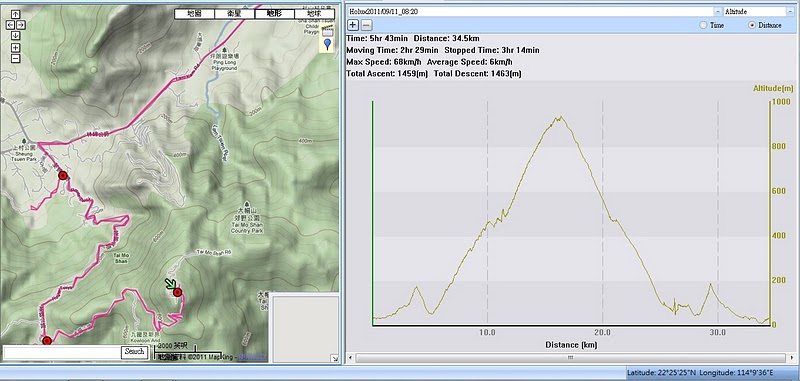Image resolution: width=800 pixels, height=381 pixels.
Task: Click the Time: 5hr 43min text
Action: [x=377, y=39]
